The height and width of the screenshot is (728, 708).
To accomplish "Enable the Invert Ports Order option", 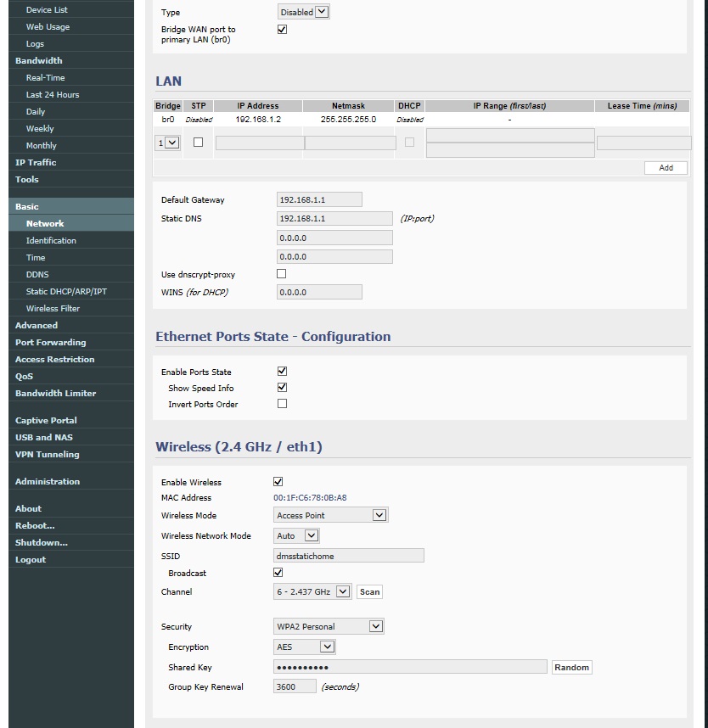I will [283, 404].
